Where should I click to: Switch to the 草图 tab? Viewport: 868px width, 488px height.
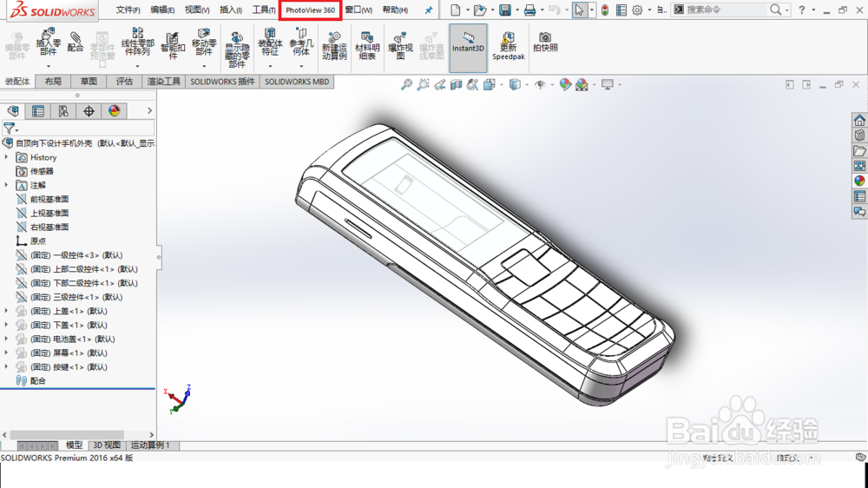[x=89, y=82]
